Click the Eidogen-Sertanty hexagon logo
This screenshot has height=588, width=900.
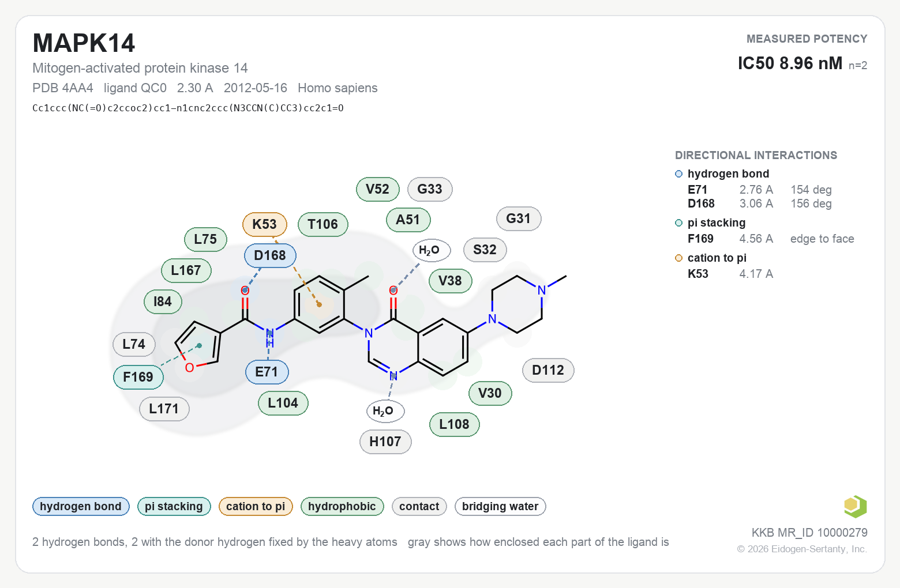(x=856, y=507)
